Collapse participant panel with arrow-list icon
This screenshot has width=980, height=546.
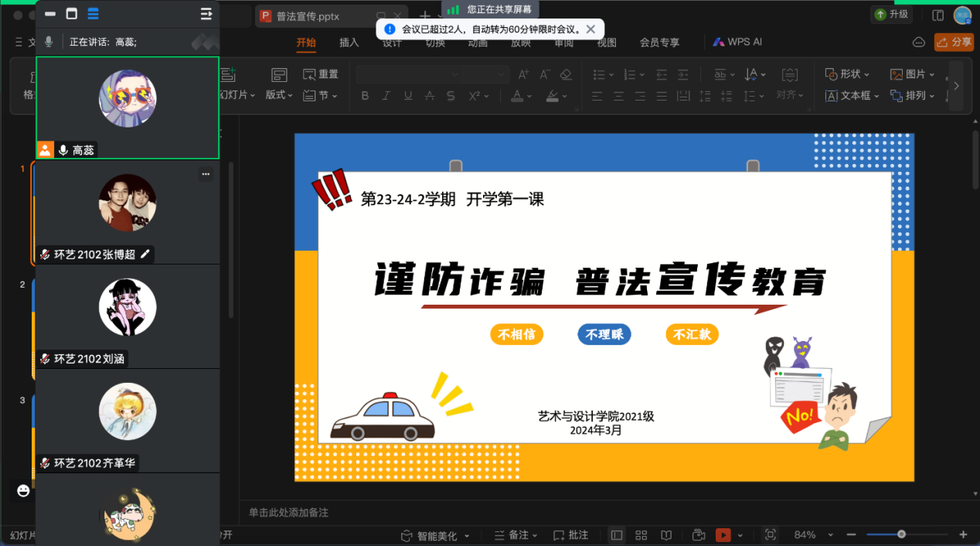pyautogui.click(x=206, y=14)
